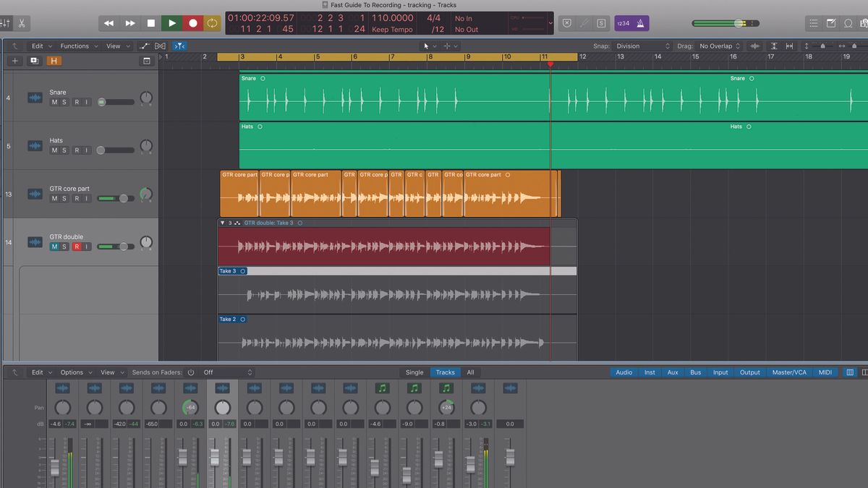Click the Audio channel filter button
This screenshot has width=868, height=488.
(624, 372)
